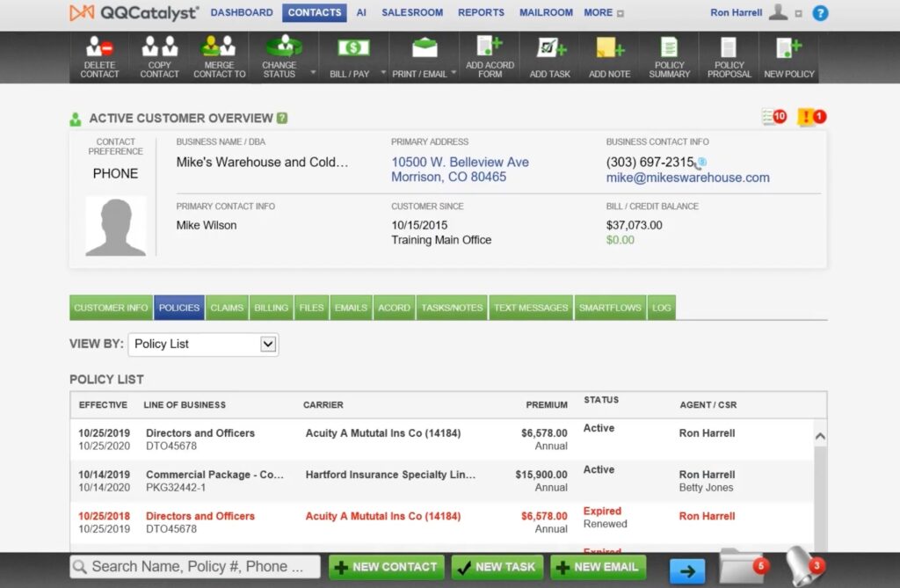The image size is (900, 588).
Task: Open the Emails tab
Action: point(351,308)
